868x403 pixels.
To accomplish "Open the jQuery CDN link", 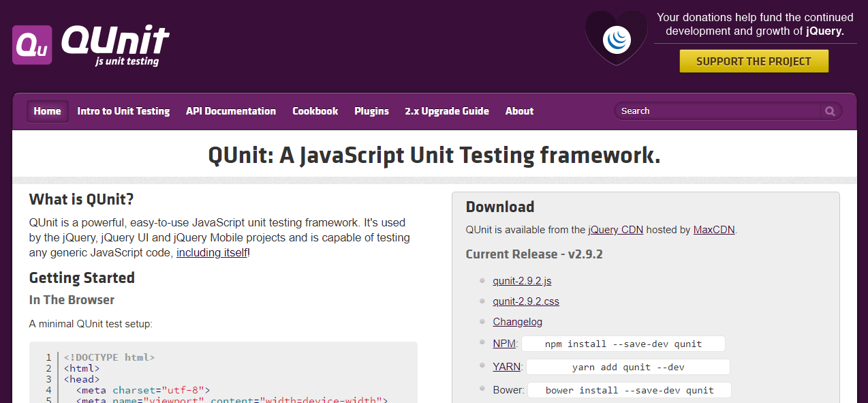I will click(615, 230).
